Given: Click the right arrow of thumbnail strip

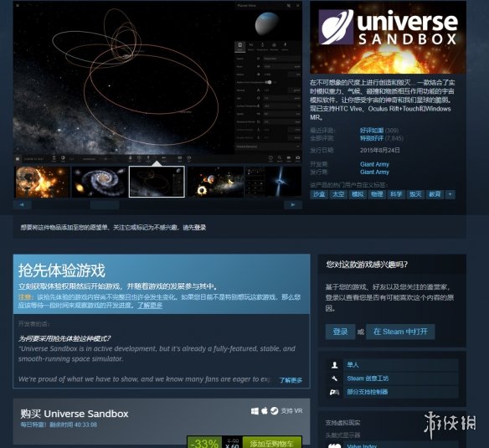Looking at the screenshot, I should click(293, 205).
